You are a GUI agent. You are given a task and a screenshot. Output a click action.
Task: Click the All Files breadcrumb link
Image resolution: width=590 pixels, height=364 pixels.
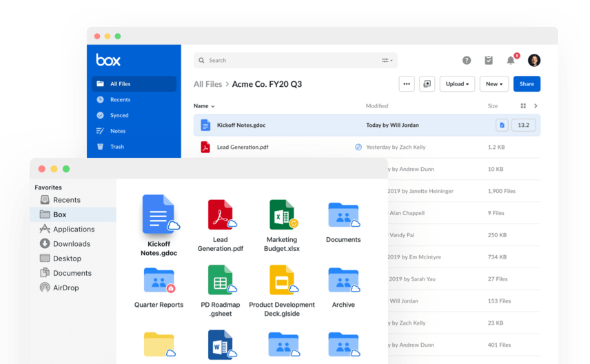(x=207, y=84)
